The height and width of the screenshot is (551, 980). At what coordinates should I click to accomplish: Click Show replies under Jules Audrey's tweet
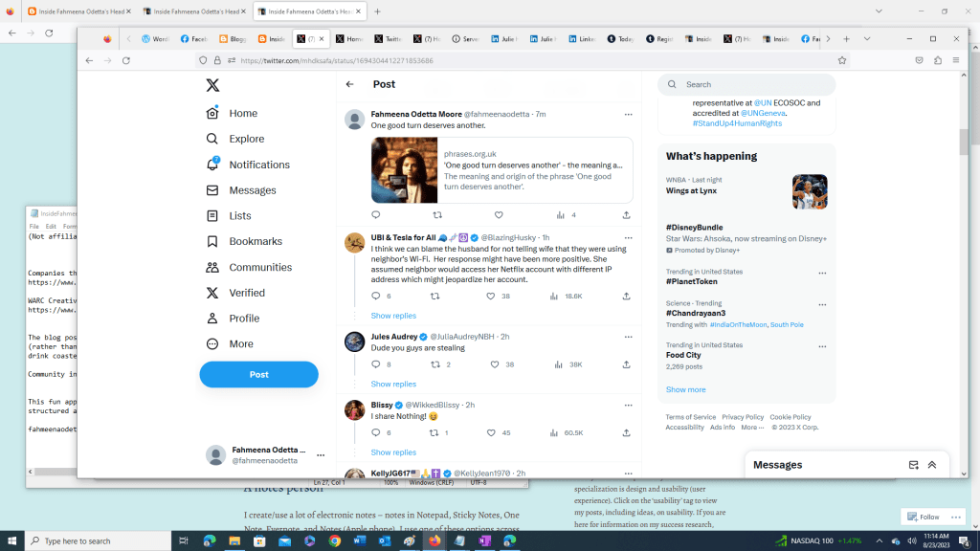(x=393, y=384)
